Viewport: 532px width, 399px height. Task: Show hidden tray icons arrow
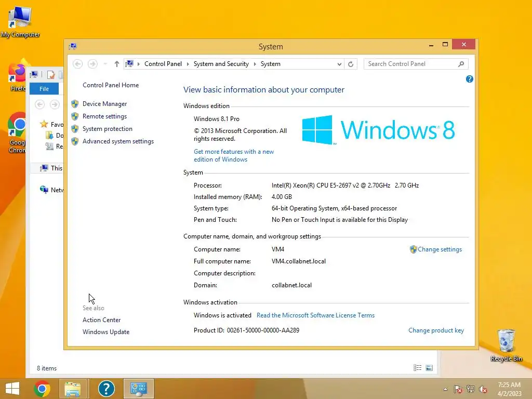pos(445,389)
